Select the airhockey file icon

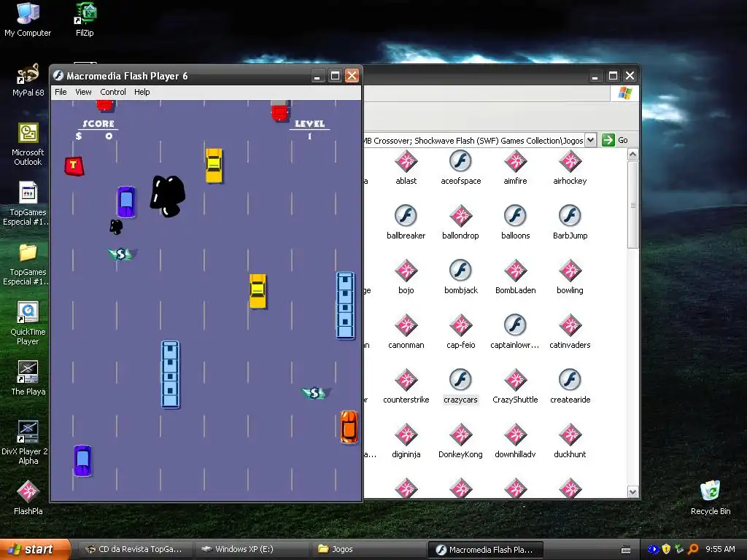tap(570, 162)
